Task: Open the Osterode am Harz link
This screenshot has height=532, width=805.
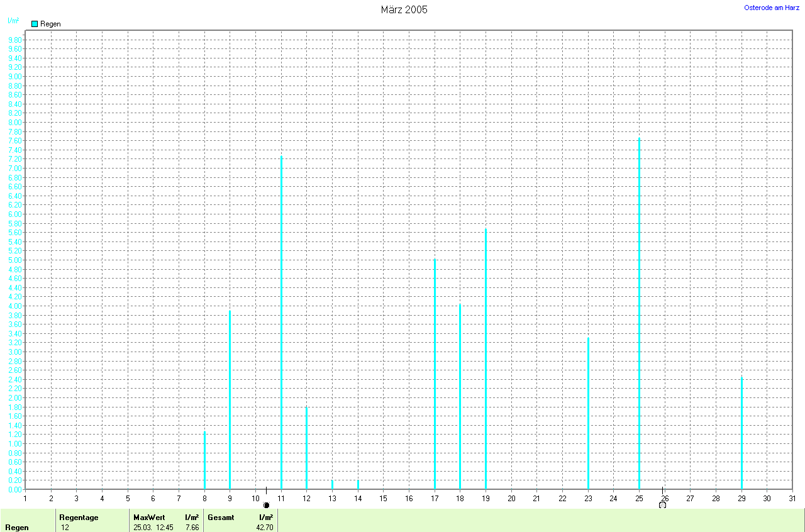Action: click(x=772, y=8)
